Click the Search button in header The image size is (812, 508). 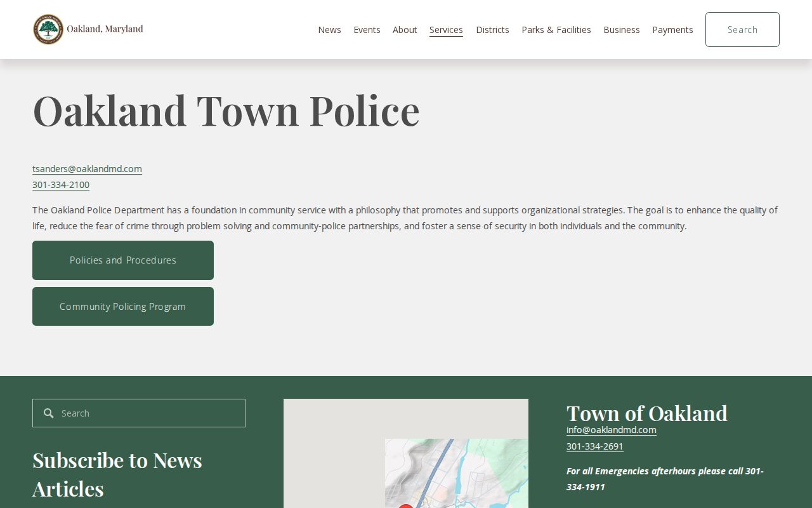(x=742, y=29)
